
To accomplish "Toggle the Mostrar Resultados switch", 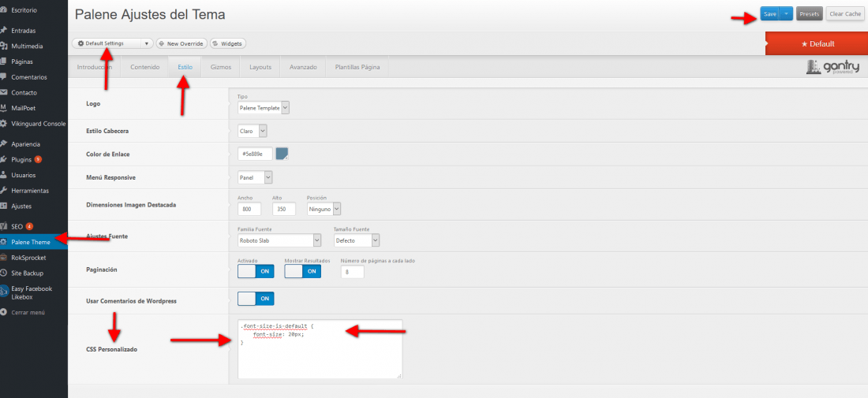I will click(303, 271).
